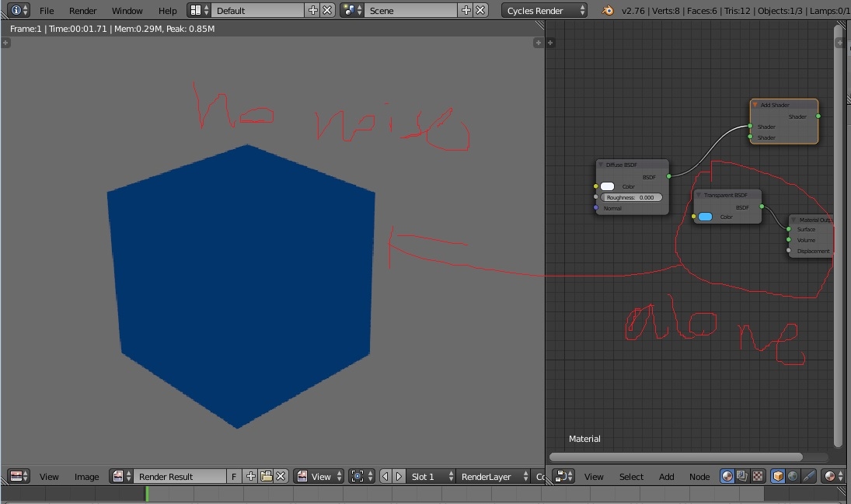Click the Info editor type icon

pyautogui.click(x=16, y=10)
